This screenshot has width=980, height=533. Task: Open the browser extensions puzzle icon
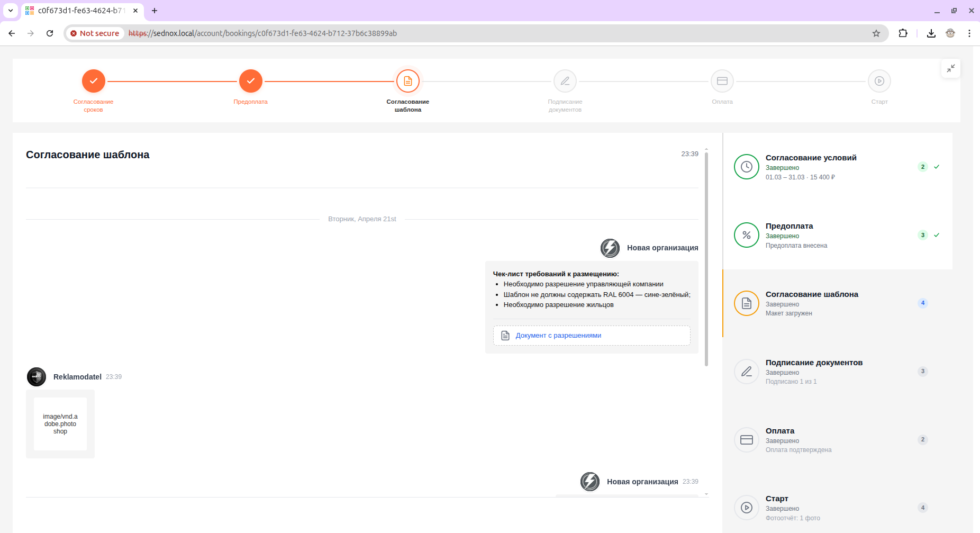click(x=903, y=33)
